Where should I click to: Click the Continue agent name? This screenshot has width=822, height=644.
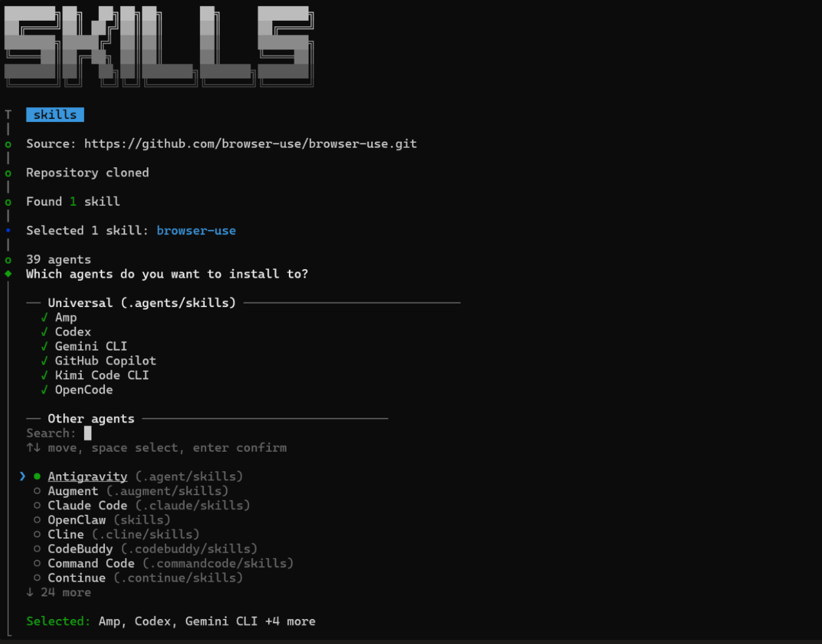[x=76, y=578]
